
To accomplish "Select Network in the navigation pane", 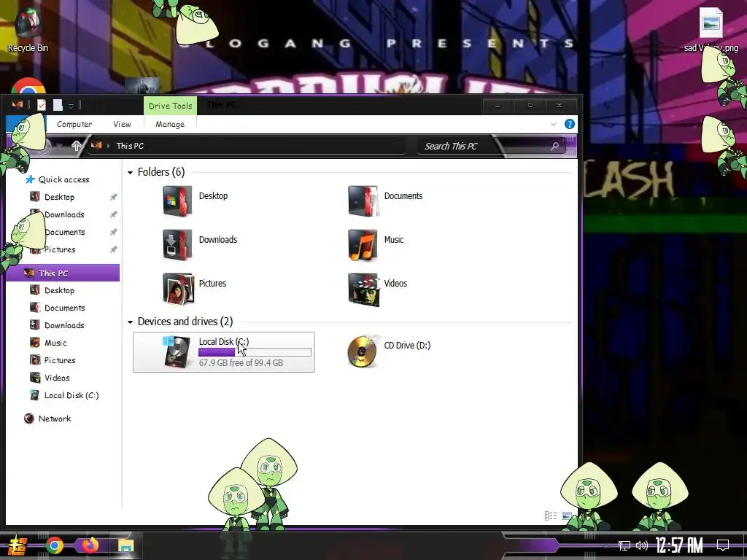I will click(54, 419).
